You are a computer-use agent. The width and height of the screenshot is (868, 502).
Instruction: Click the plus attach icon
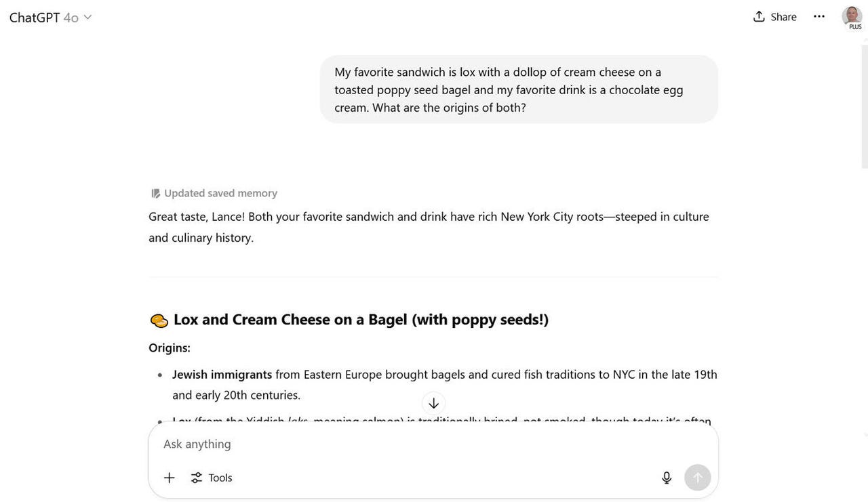click(x=170, y=478)
